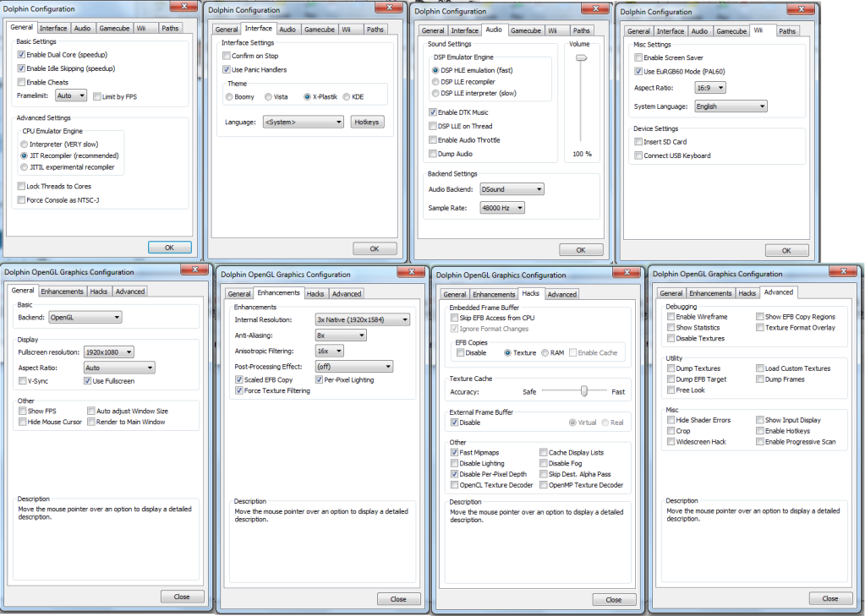
Task: Open the Internal Resolution dropdown
Action: coord(363,319)
